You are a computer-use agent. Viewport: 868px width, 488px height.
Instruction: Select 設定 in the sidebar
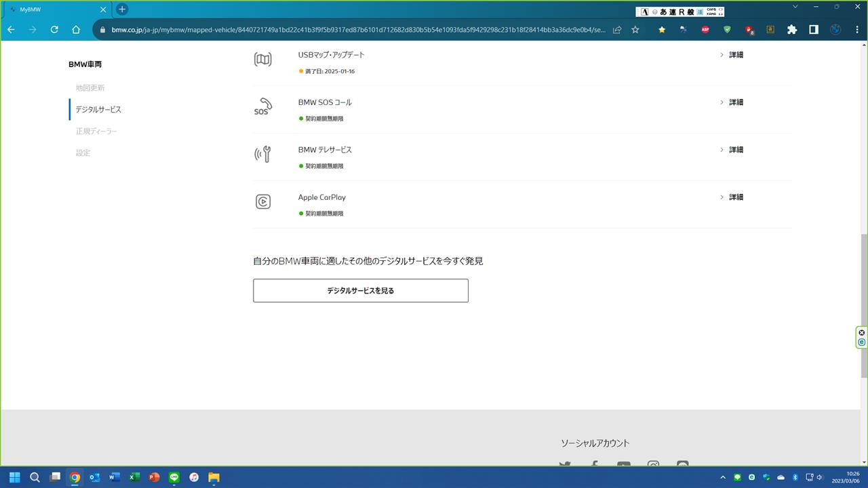tap(83, 153)
